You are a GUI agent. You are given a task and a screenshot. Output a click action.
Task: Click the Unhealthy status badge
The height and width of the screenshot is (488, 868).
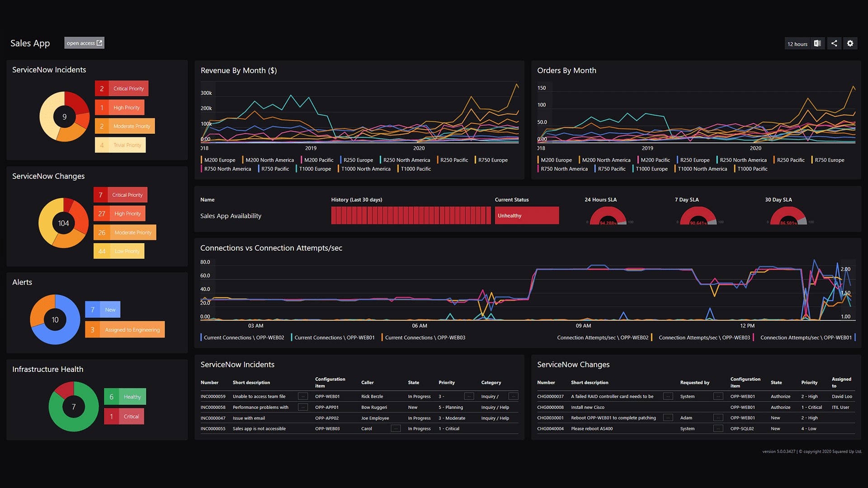point(527,216)
